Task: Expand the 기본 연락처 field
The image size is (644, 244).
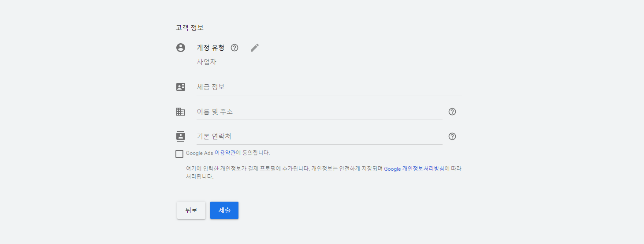Action: (x=319, y=136)
